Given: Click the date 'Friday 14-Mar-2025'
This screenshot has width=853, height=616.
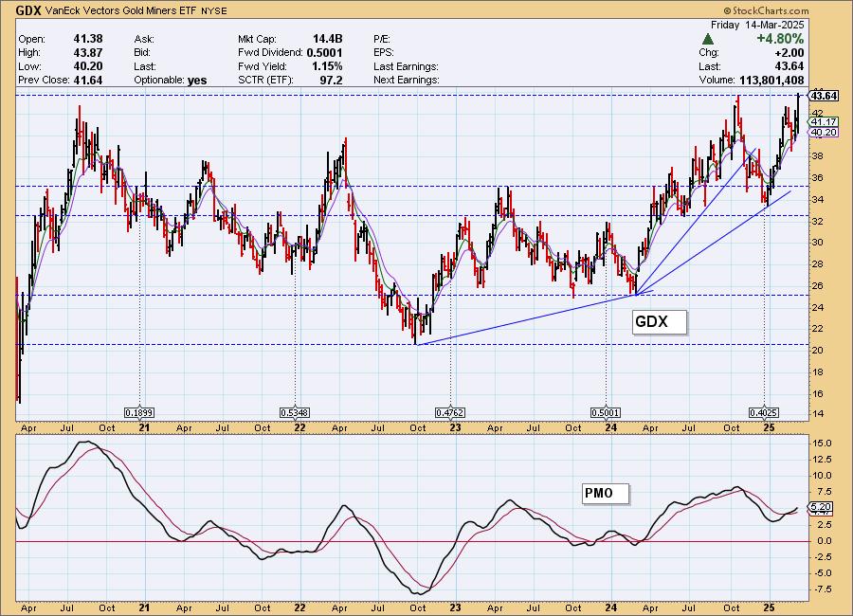Looking at the screenshot, I should 757,25.
